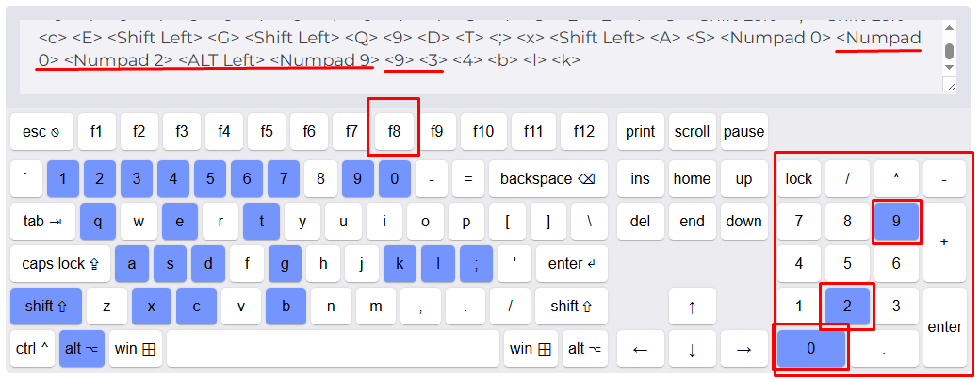Click the numpad plus key
980x382 pixels.
pos(944,242)
